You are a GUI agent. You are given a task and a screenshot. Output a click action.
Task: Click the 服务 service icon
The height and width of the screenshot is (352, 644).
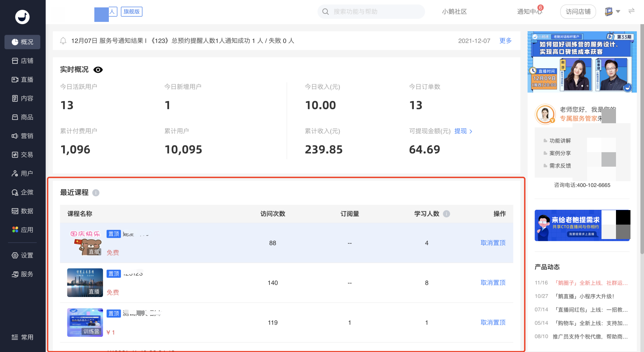pos(15,274)
